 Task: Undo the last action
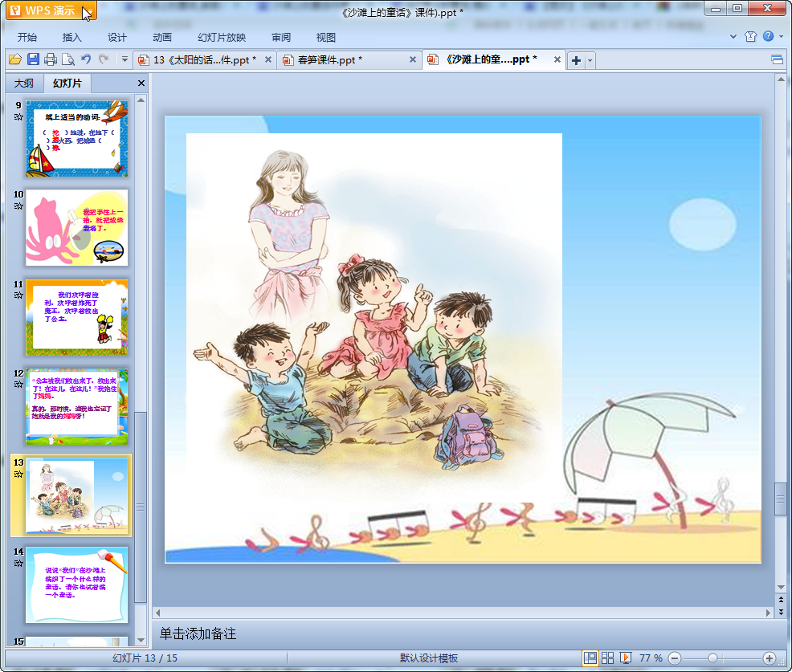[86, 59]
